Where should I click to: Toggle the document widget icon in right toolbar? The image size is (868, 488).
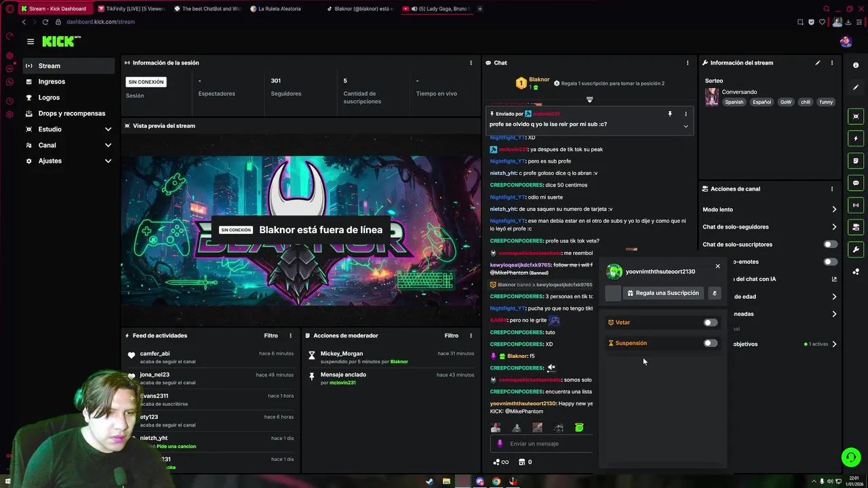coord(856,161)
